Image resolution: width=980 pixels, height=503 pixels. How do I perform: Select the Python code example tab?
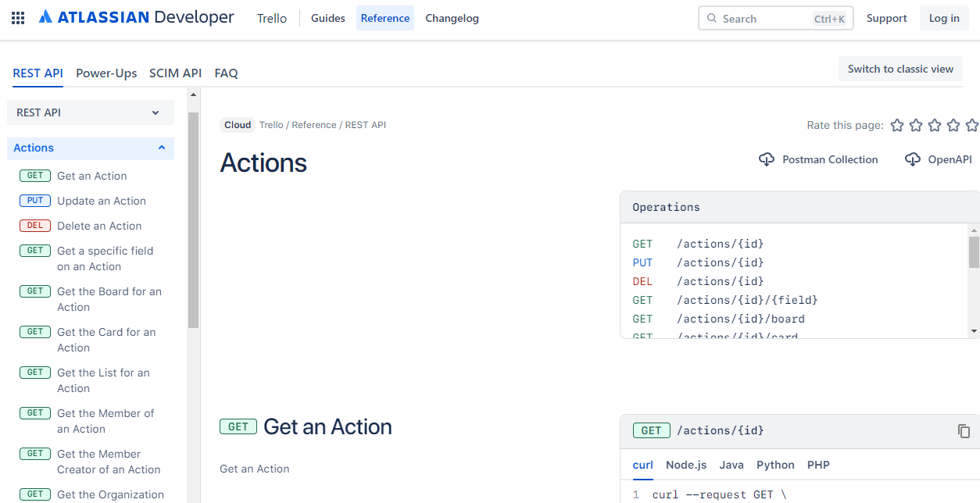coord(775,465)
